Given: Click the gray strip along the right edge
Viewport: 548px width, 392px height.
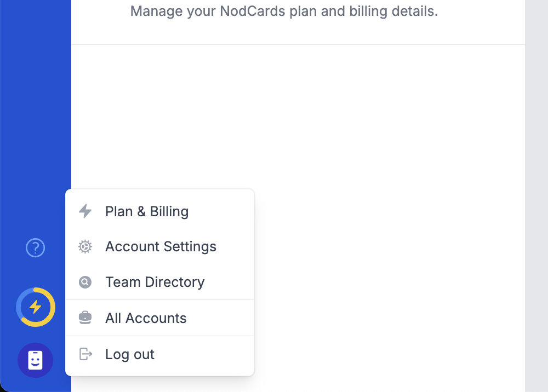Looking at the screenshot, I should (536, 196).
